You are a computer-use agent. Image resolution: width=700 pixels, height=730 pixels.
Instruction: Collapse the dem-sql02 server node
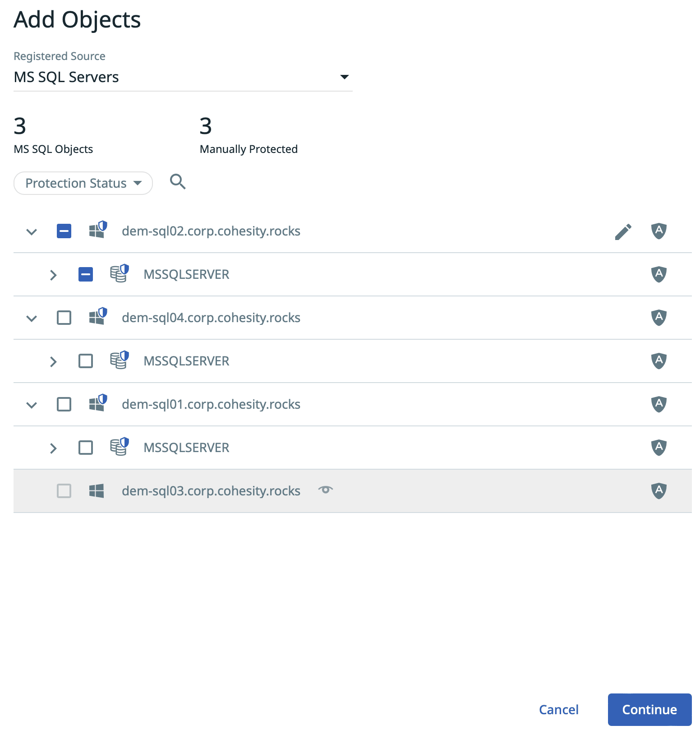point(32,232)
